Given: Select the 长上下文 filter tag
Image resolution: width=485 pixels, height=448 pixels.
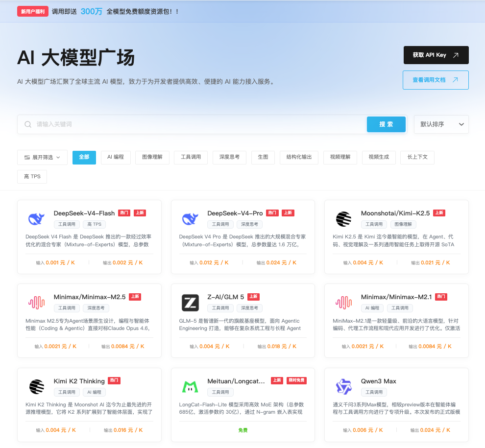Looking at the screenshot, I should [417, 157].
